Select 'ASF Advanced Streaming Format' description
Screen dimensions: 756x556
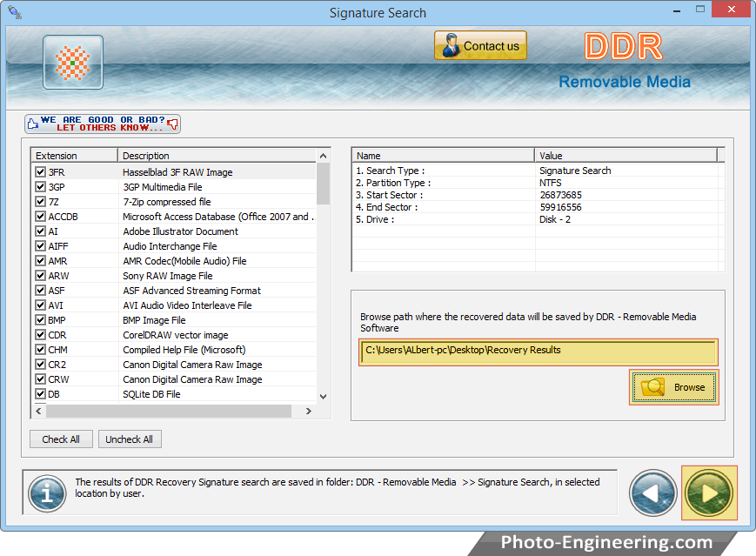(x=191, y=291)
